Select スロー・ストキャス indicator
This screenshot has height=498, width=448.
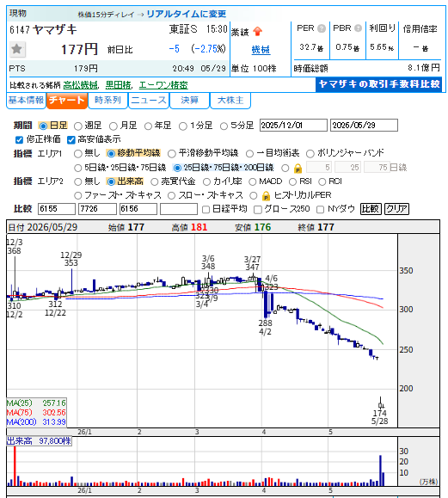pos(171,195)
